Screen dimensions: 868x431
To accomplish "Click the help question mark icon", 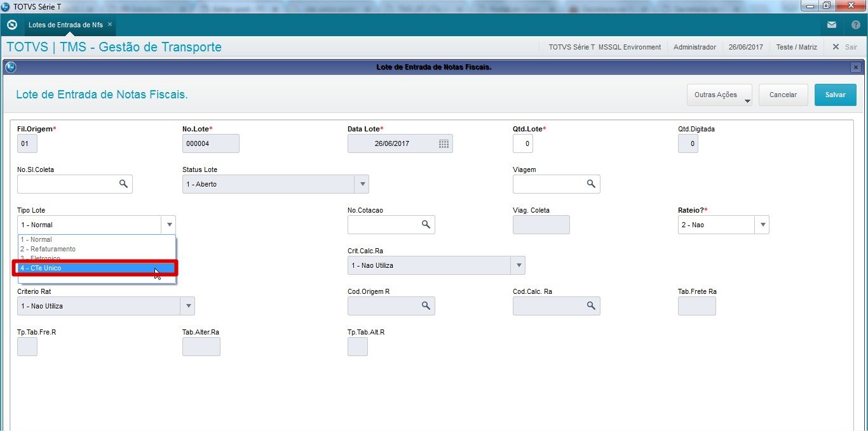I will pos(855,25).
